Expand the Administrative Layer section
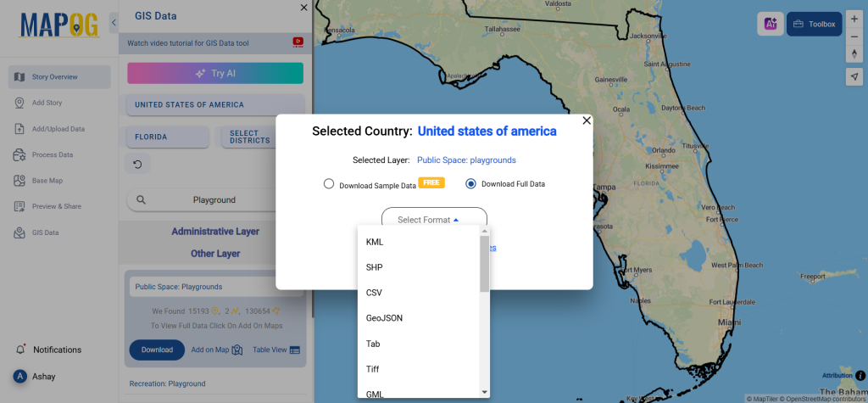This screenshot has height=403, width=868. pyautogui.click(x=215, y=231)
